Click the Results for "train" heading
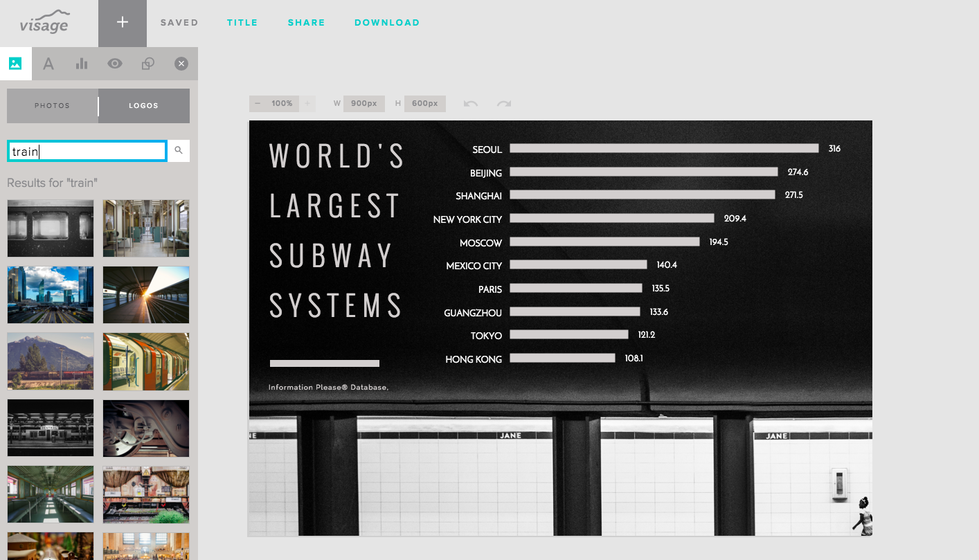 tap(53, 183)
